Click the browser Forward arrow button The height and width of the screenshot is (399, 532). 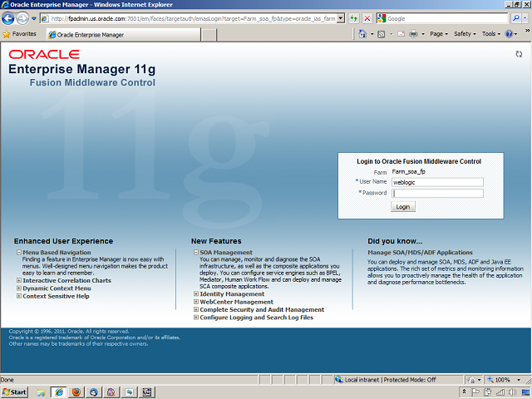(22, 18)
